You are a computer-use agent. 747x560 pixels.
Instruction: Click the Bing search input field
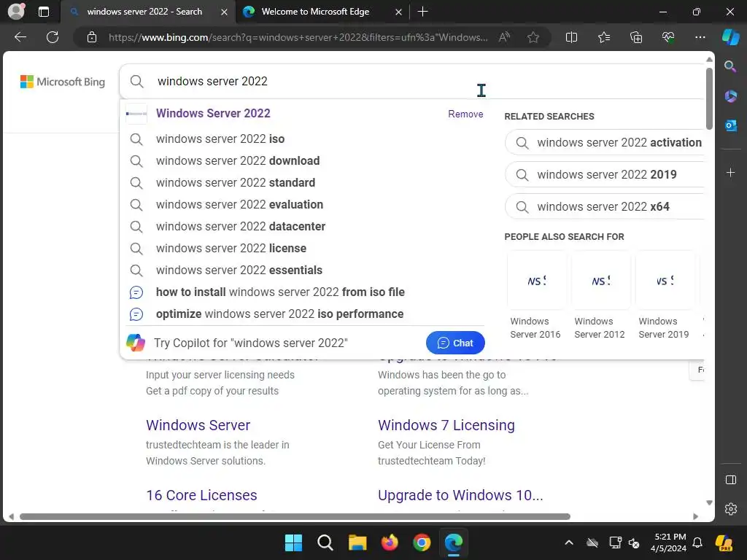tap(410, 82)
